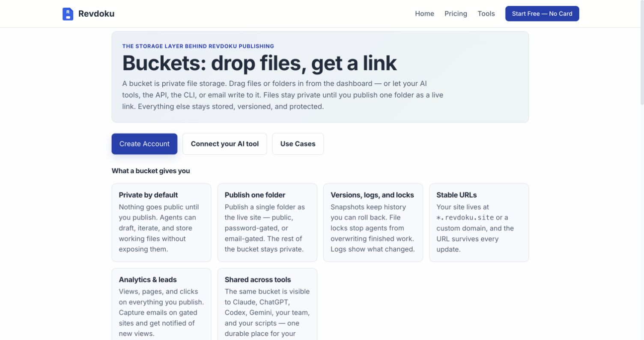Viewport: 644px width, 340px height.
Task: Click 'The storage layer behind Revdoku publishing' label
Action: coord(198,46)
